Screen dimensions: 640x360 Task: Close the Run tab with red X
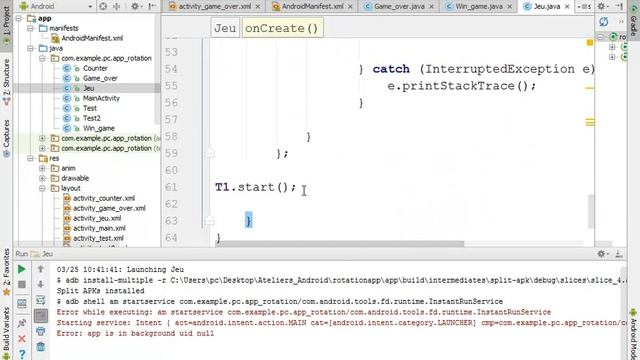tap(22, 339)
